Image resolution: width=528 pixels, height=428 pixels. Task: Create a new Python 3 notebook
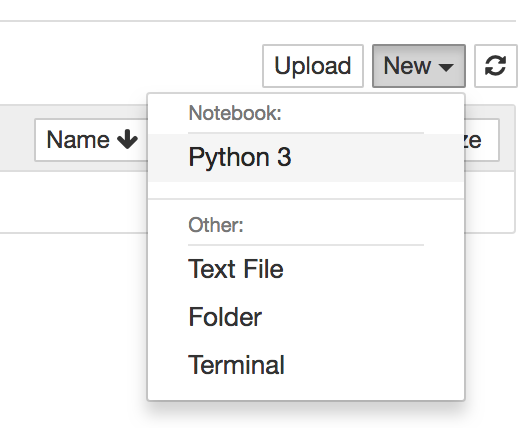point(306,158)
